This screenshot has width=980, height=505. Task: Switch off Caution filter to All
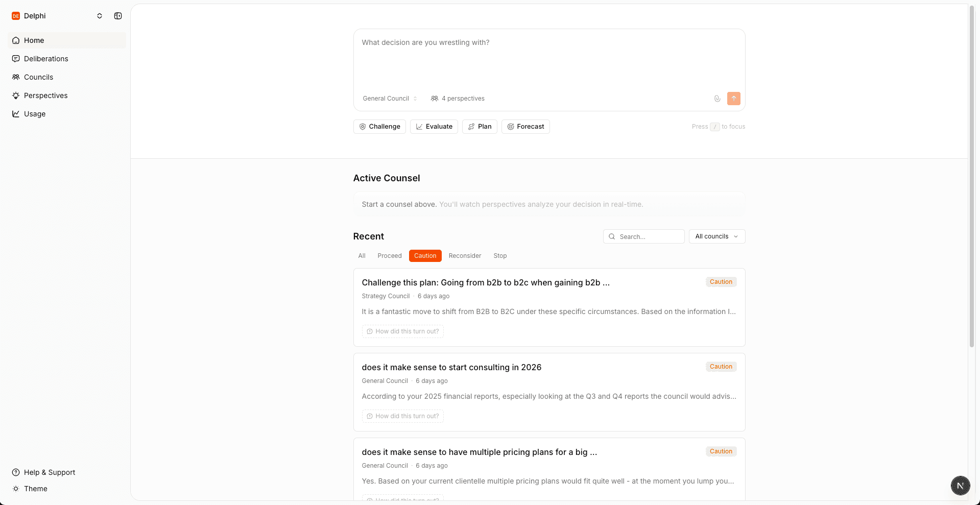click(362, 256)
